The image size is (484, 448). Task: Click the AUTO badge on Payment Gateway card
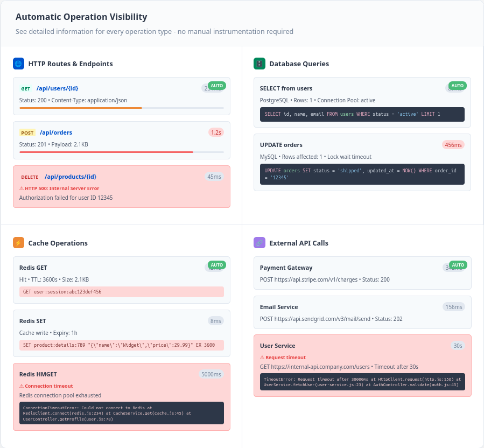click(457, 265)
